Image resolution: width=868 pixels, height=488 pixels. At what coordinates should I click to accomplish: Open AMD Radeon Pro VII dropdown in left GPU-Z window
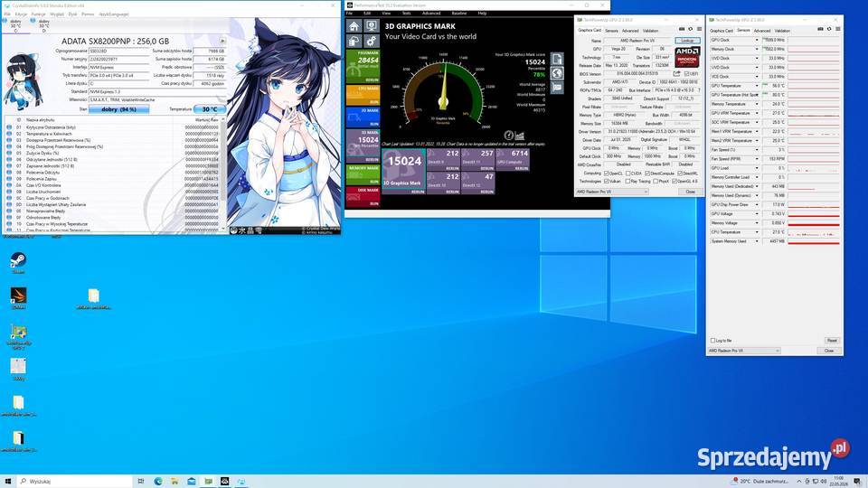[612, 192]
